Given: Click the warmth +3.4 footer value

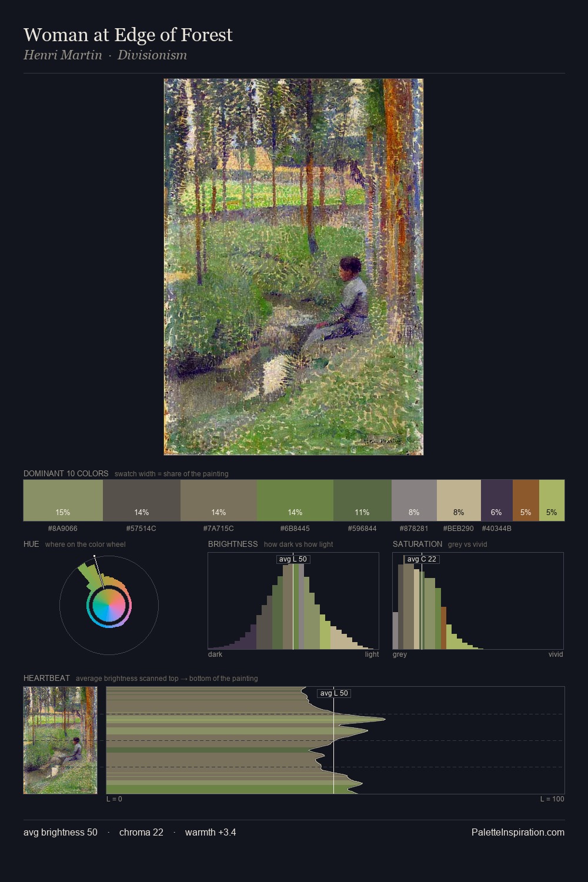Looking at the screenshot, I should point(211,832).
